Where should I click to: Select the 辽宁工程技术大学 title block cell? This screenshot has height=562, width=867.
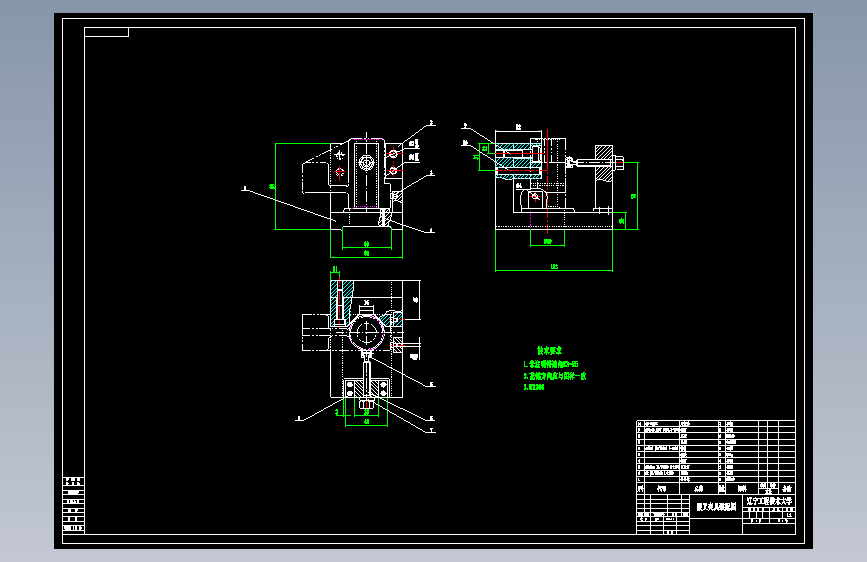coord(769,501)
